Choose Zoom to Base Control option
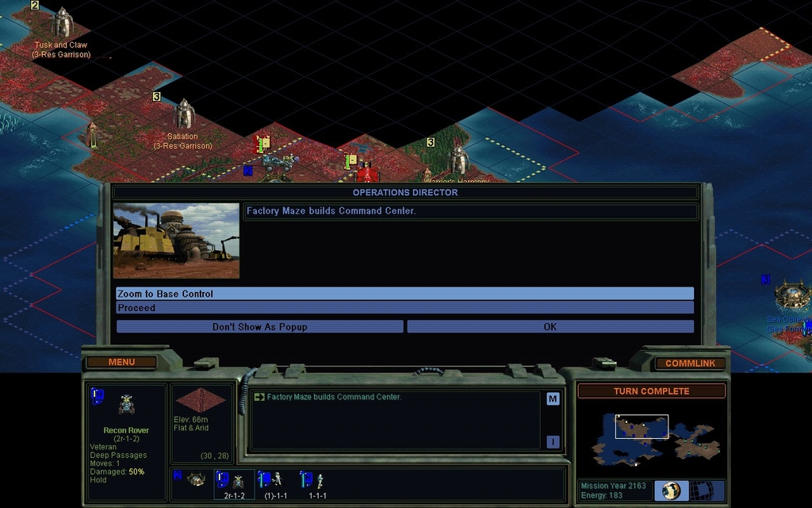This screenshot has width=812, height=508. coord(404,294)
